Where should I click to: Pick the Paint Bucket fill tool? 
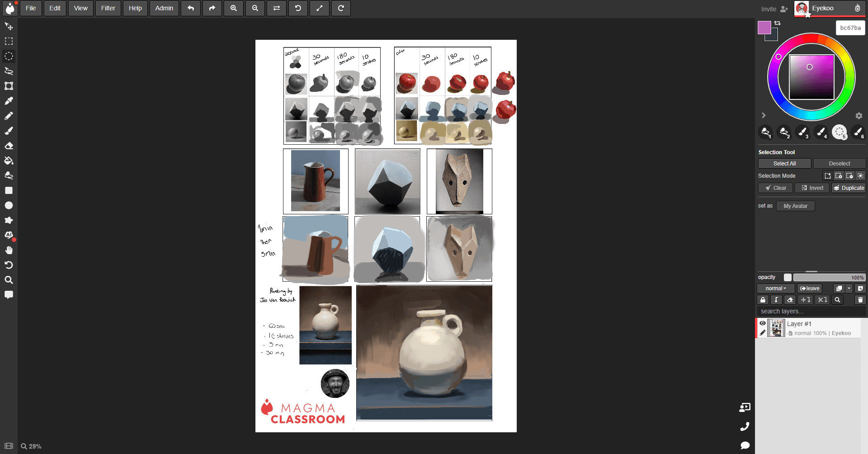pos(9,161)
